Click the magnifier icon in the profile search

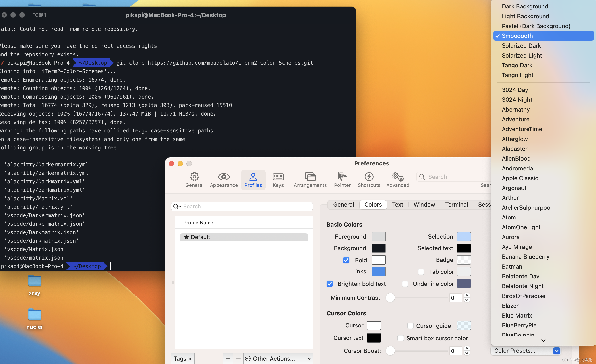coord(177,206)
